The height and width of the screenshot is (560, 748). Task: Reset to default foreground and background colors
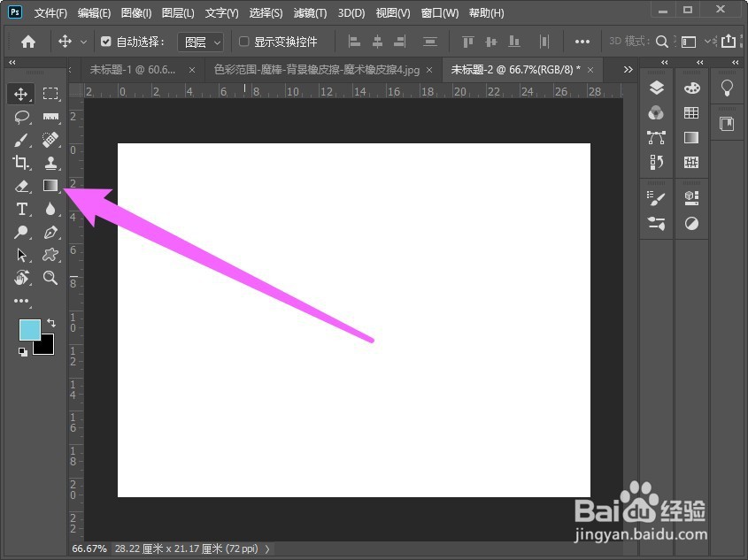[x=22, y=352]
